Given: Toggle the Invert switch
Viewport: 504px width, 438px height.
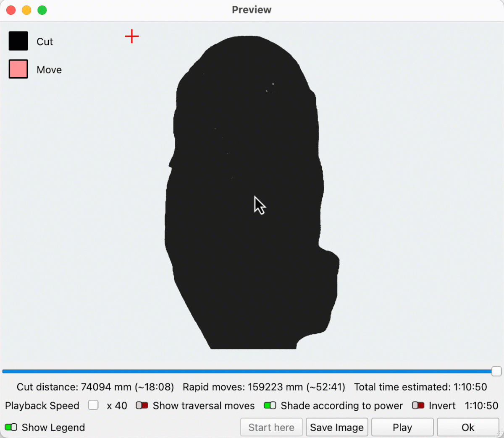Looking at the screenshot, I should [418, 406].
